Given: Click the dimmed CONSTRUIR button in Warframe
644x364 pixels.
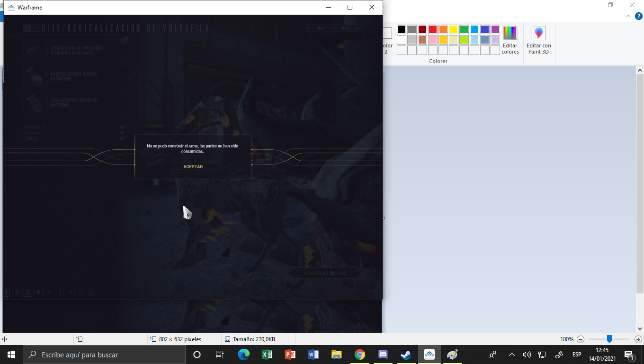Looking at the screenshot, I should click(325, 273).
